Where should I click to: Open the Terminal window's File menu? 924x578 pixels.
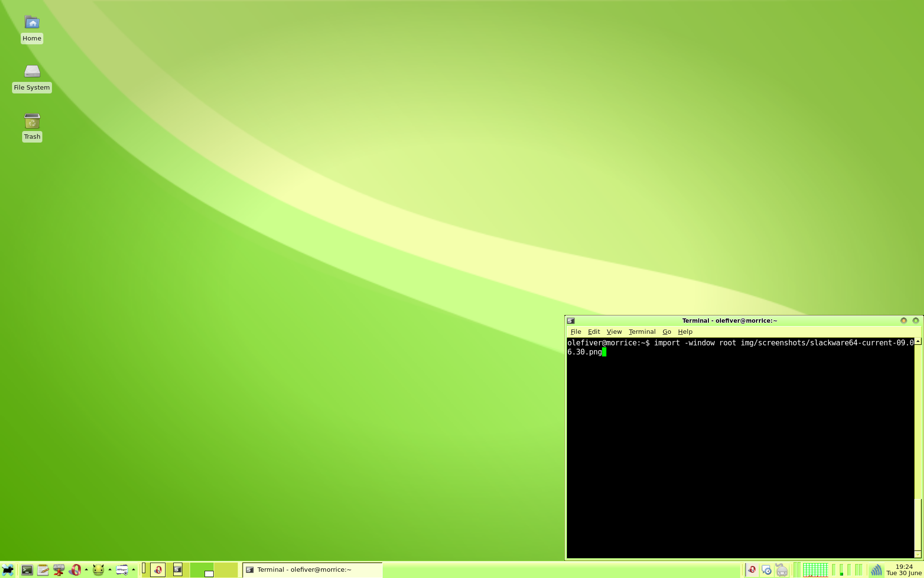tap(576, 332)
